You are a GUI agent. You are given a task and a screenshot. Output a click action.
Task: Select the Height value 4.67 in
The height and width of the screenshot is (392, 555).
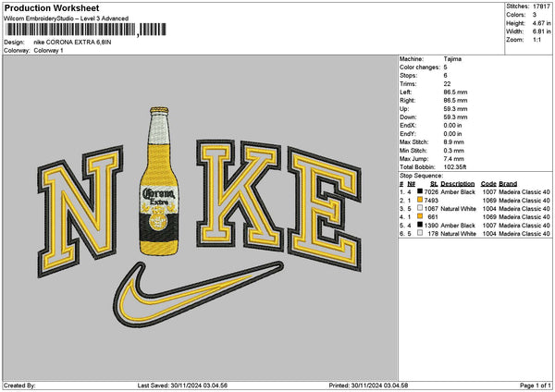541,23
